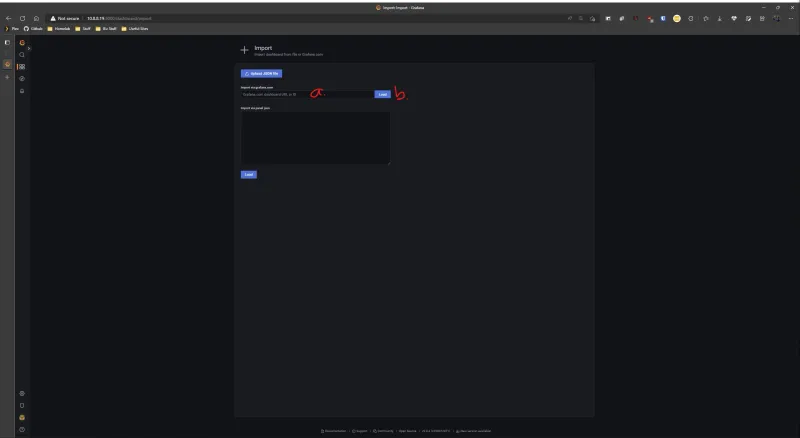Go to the browser home page icon
The image size is (800, 438).
pos(36,18)
